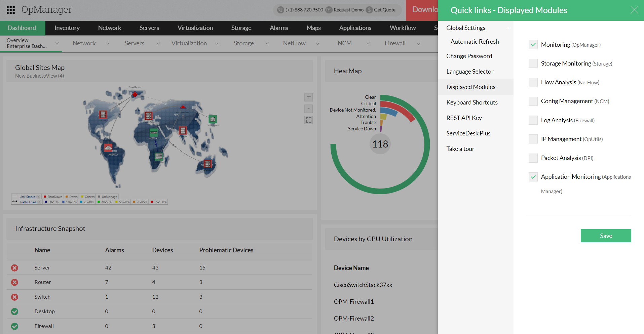The height and width of the screenshot is (334, 644).
Task: Uncheck the Monitoring (OpManager) checkbox
Action: point(533,45)
